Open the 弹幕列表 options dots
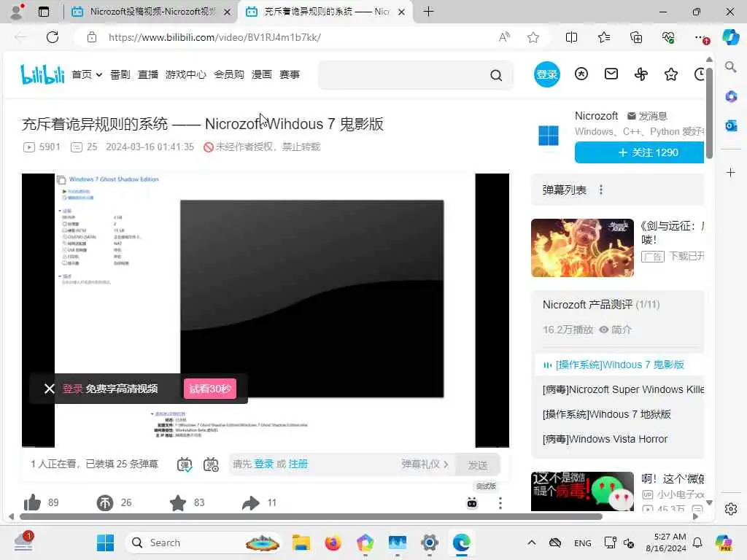 (x=601, y=190)
